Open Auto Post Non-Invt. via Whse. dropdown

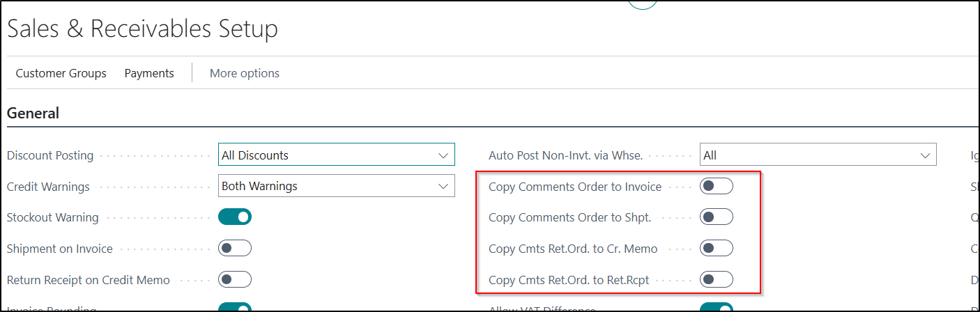coord(817,155)
